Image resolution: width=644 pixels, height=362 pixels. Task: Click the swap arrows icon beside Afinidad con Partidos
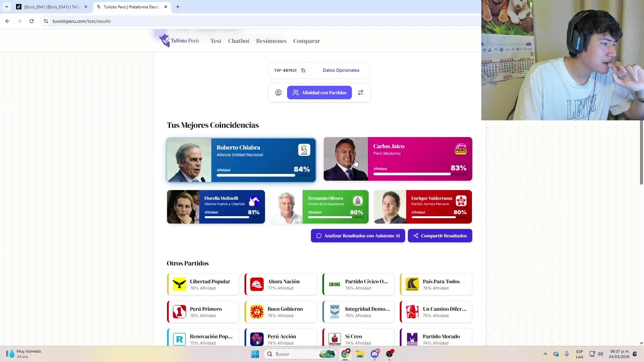click(x=360, y=93)
